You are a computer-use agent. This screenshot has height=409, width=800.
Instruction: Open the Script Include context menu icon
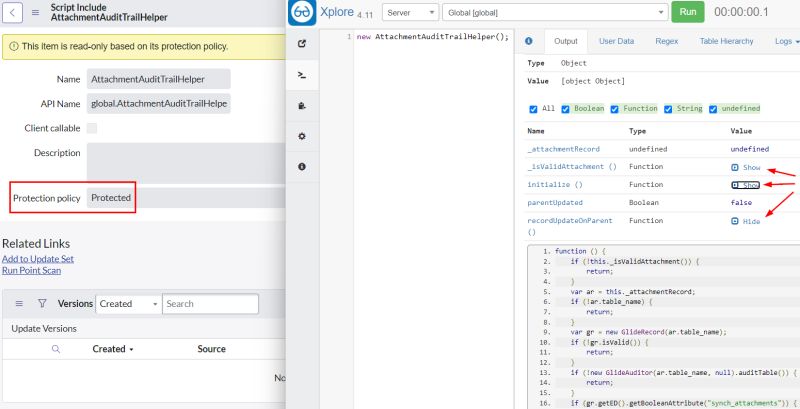[35, 13]
